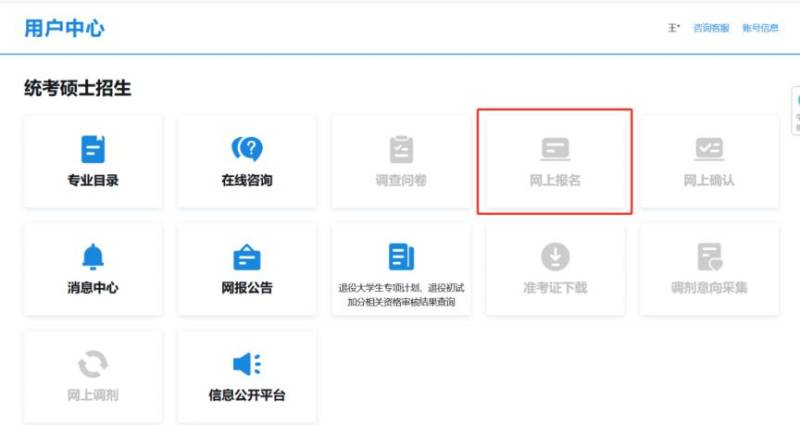The image size is (800, 425).
Task: Open the 退役大学生专项计划 query document icon
Action: pyautogui.click(x=401, y=256)
